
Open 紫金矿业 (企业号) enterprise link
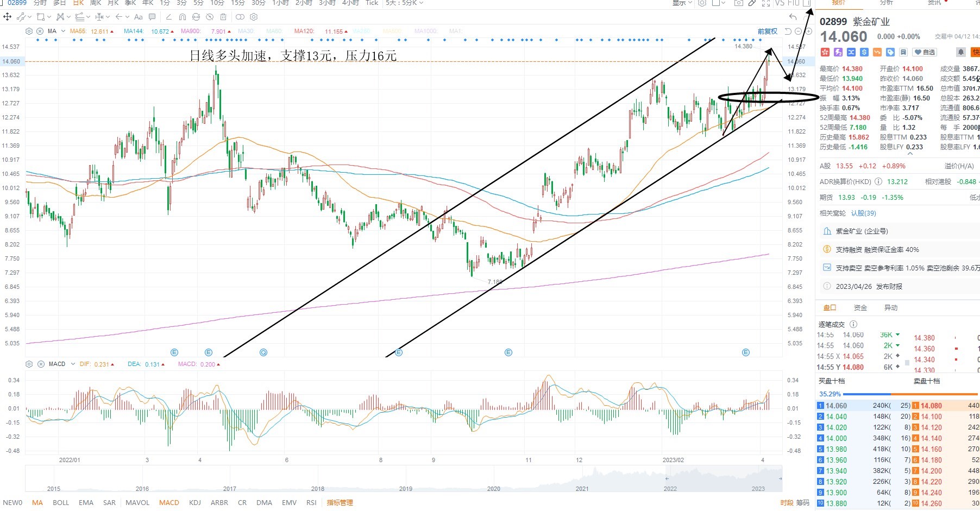[x=862, y=231]
